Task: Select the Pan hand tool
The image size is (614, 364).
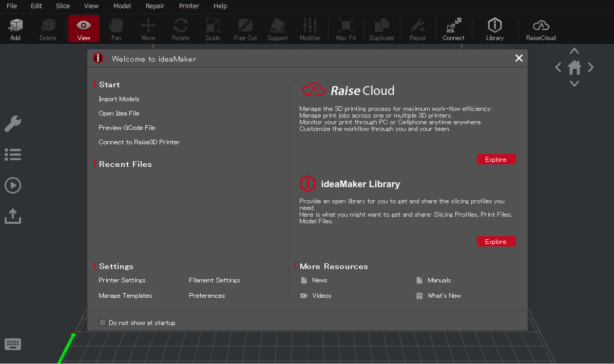Action: [x=116, y=29]
